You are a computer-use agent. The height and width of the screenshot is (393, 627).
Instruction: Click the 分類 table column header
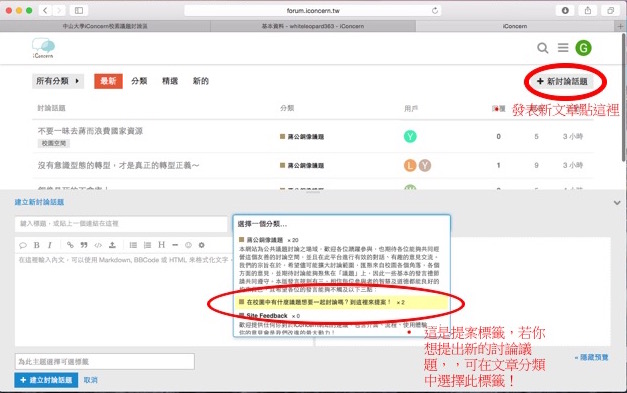287,108
